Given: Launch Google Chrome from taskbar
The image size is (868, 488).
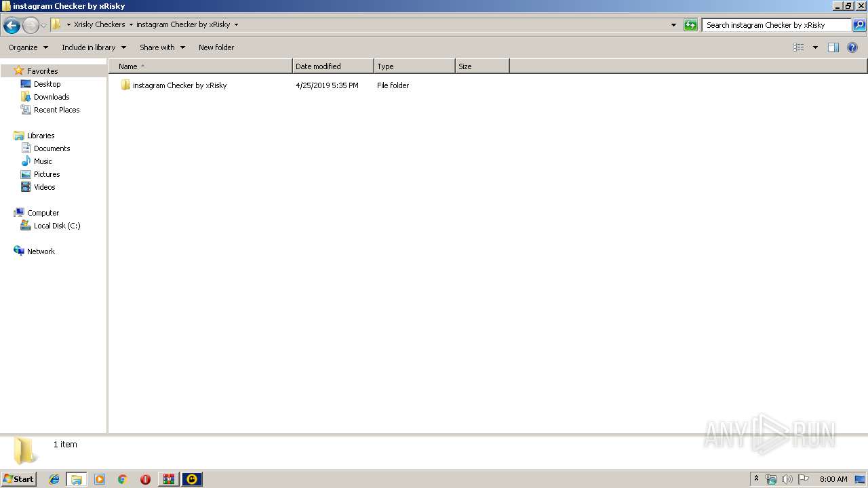Looking at the screenshot, I should click(x=122, y=479).
